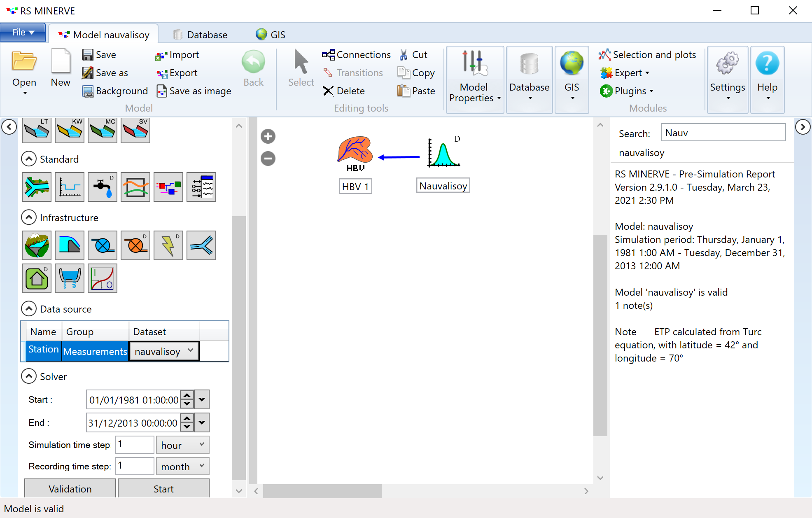Export the model
Viewport: 812px width, 518px height.
[x=177, y=73]
